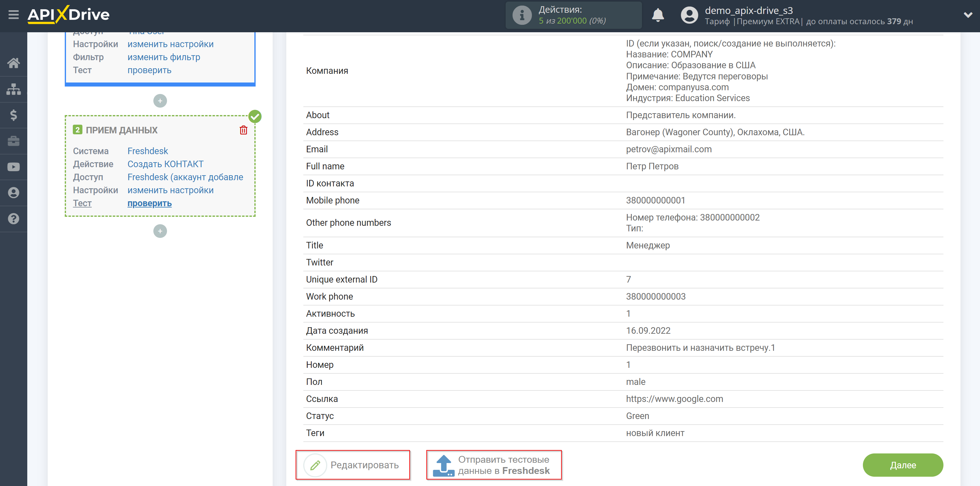Click Редактировать button
Image resolution: width=980 pixels, height=486 pixels.
point(353,465)
